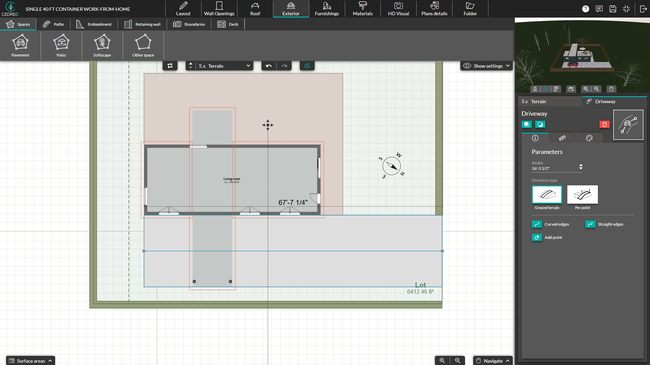The height and width of the screenshot is (365, 650).
Task: Open the Terrain level dropdown
Action: [x=224, y=66]
